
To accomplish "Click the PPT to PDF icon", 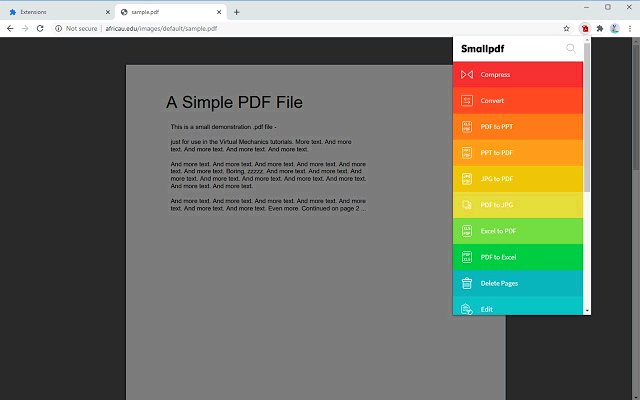I will pyautogui.click(x=467, y=153).
